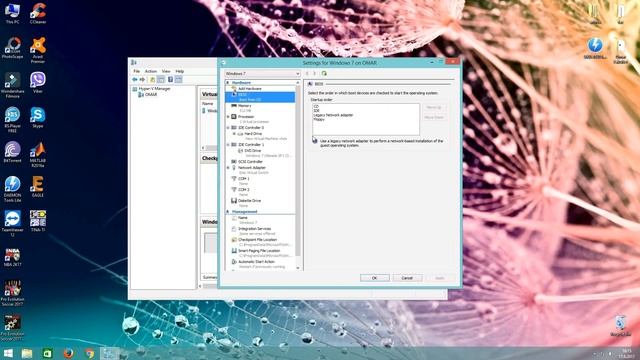Collapse the IDE Controller 1 node
This screenshot has height=360, width=640.
tap(228, 145)
